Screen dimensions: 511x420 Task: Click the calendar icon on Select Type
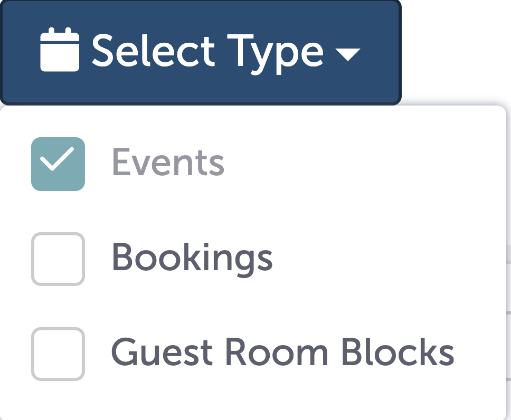point(60,51)
